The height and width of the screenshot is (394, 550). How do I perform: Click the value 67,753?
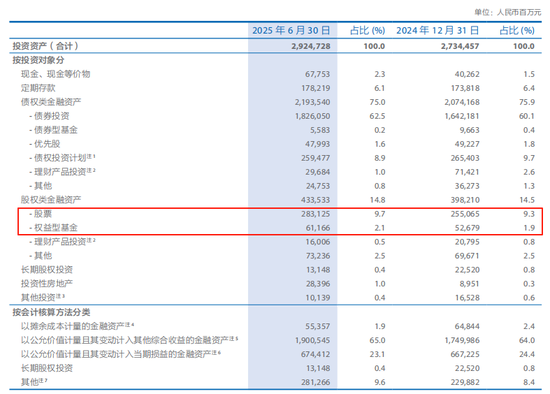click(x=317, y=74)
